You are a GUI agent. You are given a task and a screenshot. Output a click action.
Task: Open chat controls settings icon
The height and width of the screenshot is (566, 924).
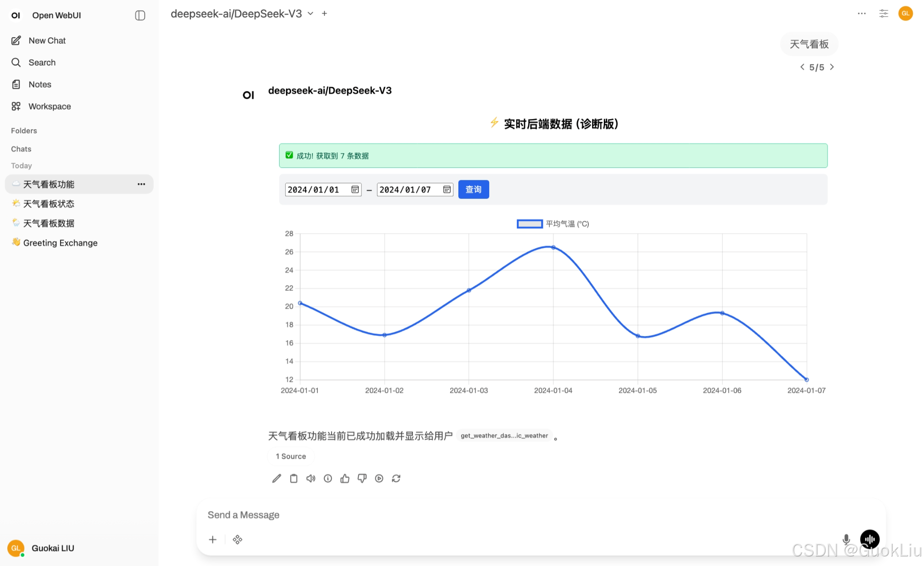(883, 14)
